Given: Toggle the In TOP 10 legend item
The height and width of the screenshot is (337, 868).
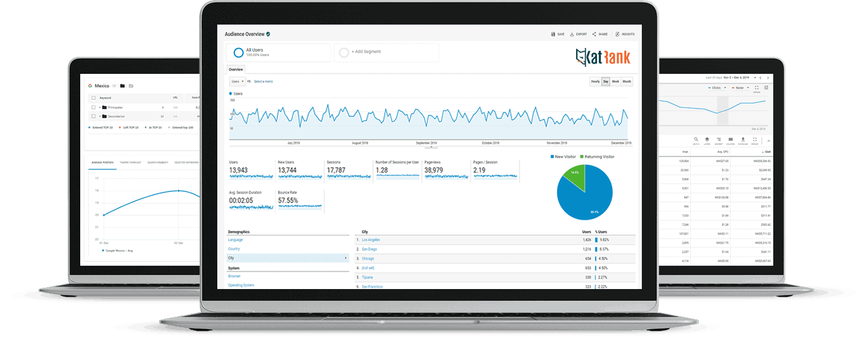Looking at the screenshot, I should coord(154,127).
